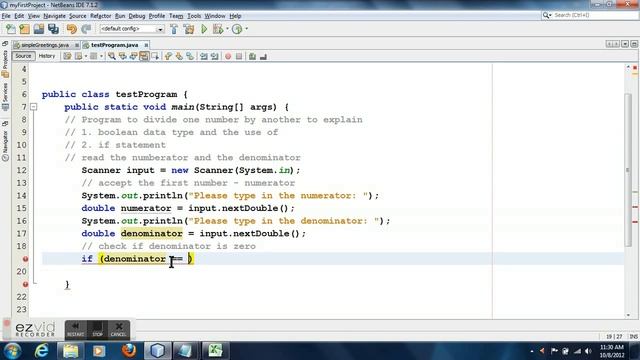Click the Stop Macro Recording icon
Screen dimensions: 640x360
tap(239, 56)
